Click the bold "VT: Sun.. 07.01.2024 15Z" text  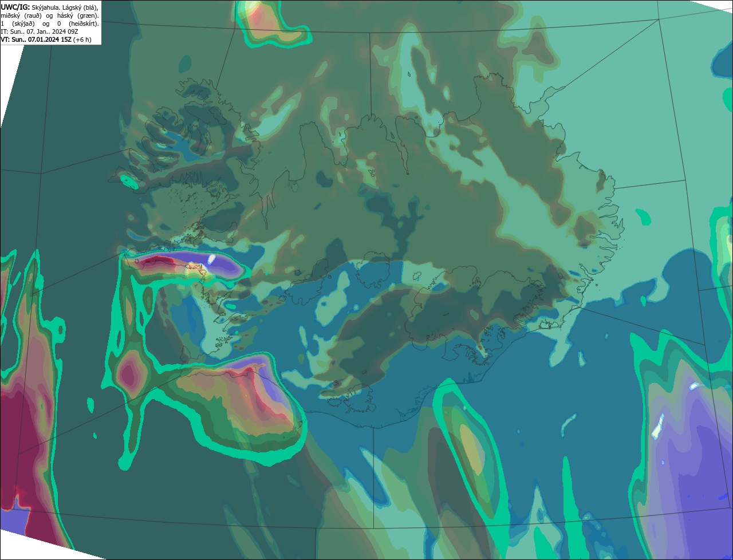36,40
